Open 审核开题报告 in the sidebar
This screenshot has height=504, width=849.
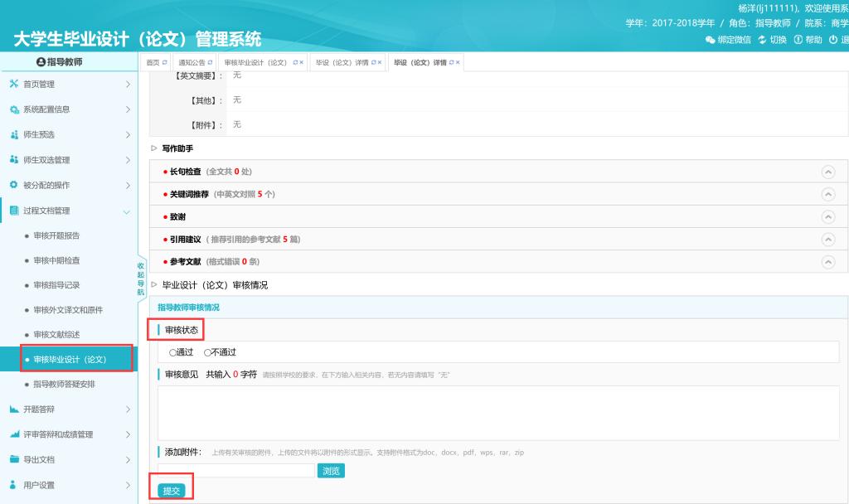coord(57,235)
